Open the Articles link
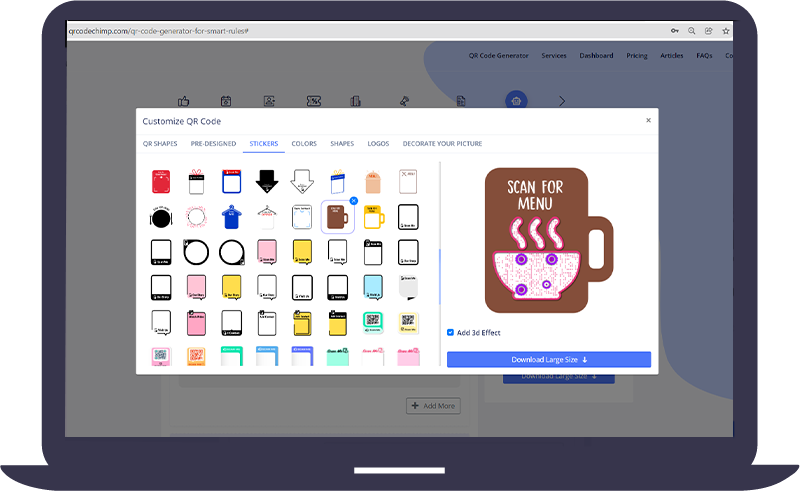Viewport: 800px width, 491px height. point(671,56)
